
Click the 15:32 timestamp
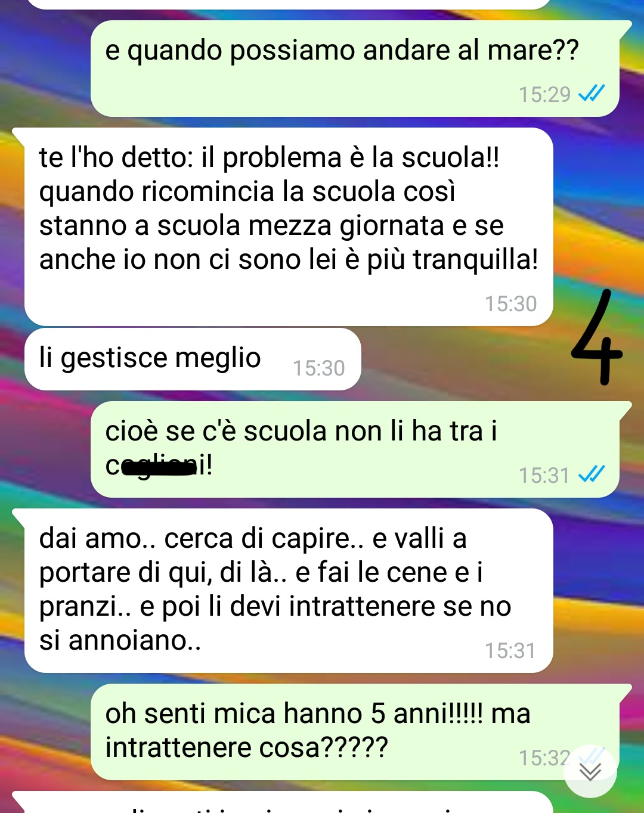pyautogui.click(x=544, y=758)
